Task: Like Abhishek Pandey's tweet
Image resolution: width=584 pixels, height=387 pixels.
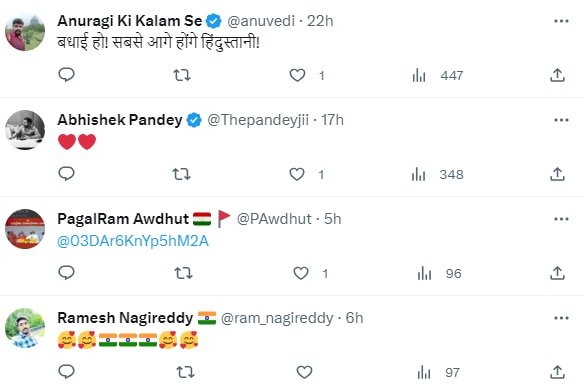Action: pyautogui.click(x=297, y=174)
